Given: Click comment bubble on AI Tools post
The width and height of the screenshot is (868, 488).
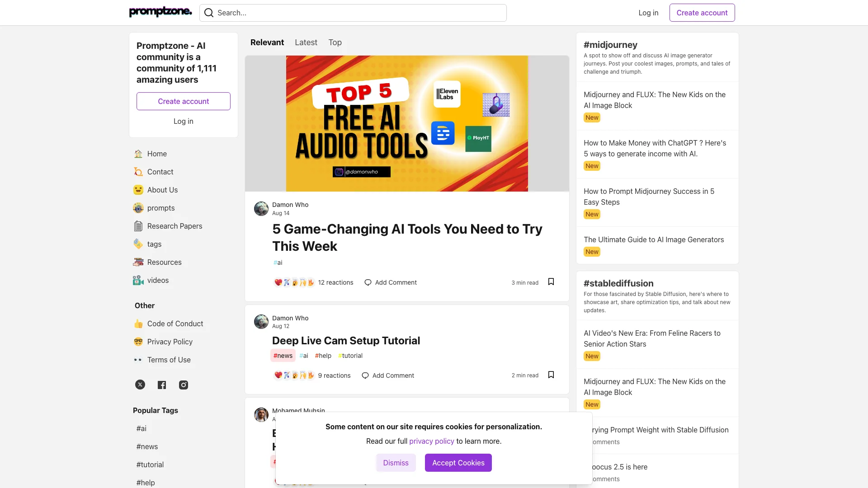Looking at the screenshot, I should [368, 282].
